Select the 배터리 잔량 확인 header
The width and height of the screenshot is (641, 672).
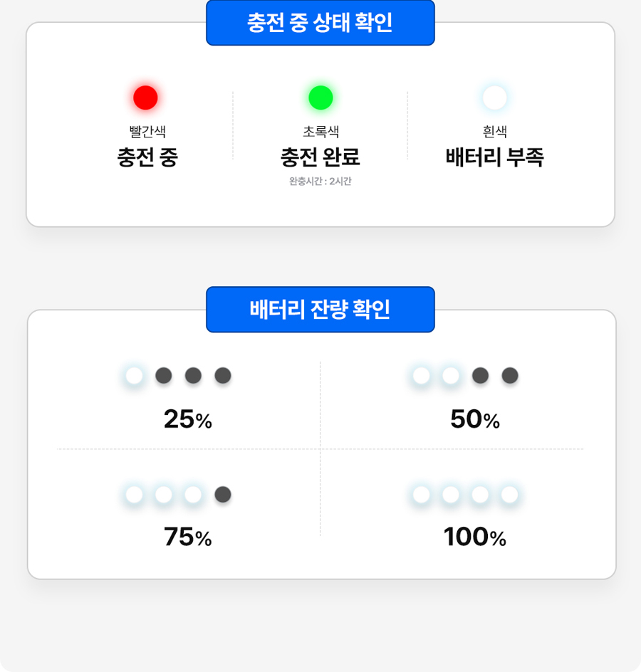[x=320, y=310]
